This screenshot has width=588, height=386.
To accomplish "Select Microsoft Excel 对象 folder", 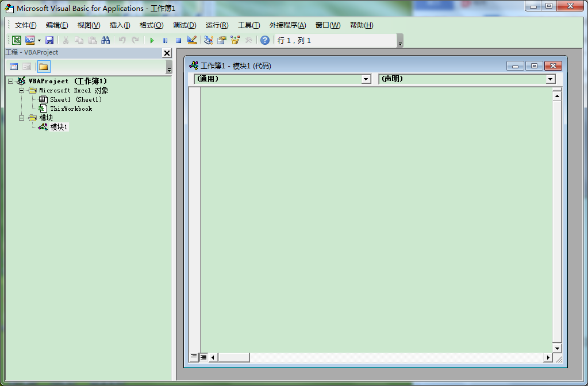I will click(x=74, y=90).
